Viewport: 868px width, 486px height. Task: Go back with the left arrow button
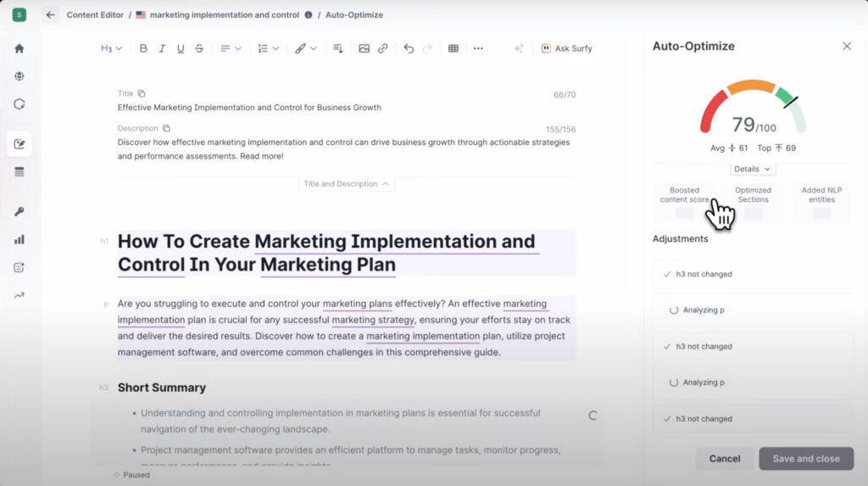pos(50,15)
